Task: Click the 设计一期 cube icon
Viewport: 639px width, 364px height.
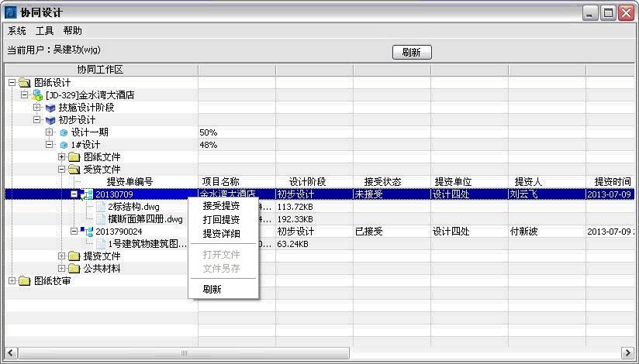Action: coord(64,132)
